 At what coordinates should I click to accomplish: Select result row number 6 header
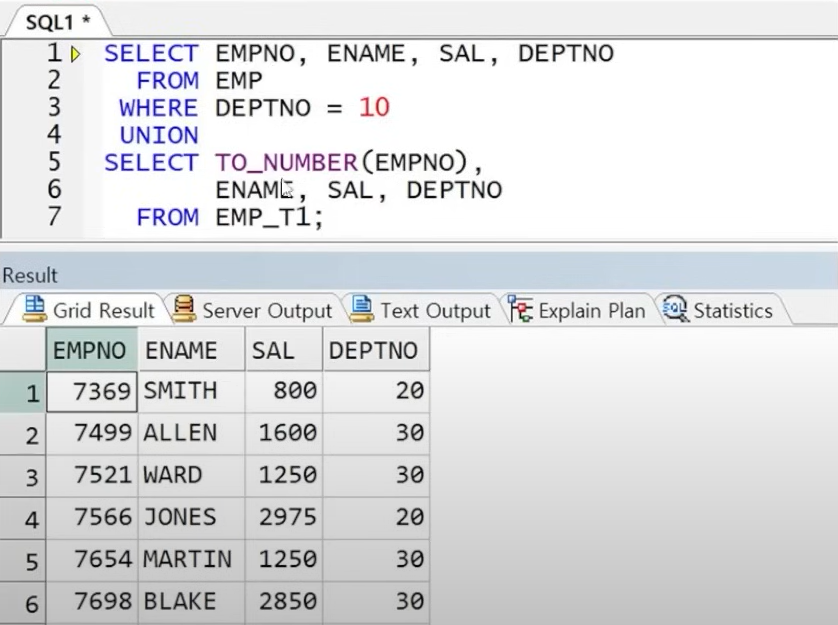pos(23,604)
